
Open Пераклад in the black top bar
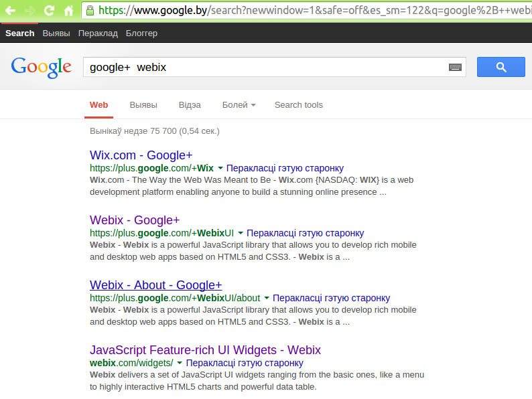coord(98,33)
